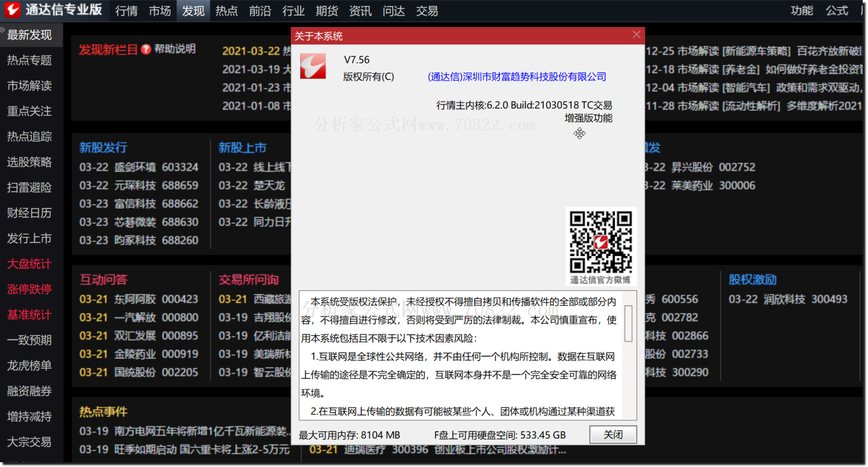The width and height of the screenshot is (868, 467).
Task: Click row 一汽解放 000800
Action: pyautogui.click(x=139, y=318)
